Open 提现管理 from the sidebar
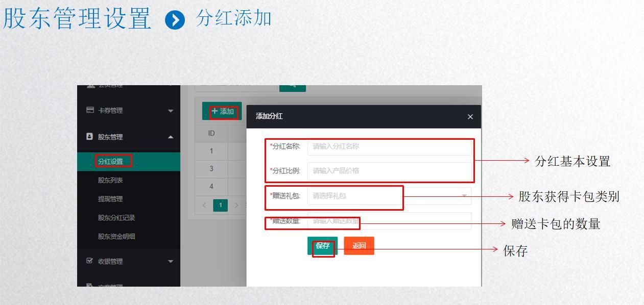Screen dimensions: 644x305 point(110,199)
